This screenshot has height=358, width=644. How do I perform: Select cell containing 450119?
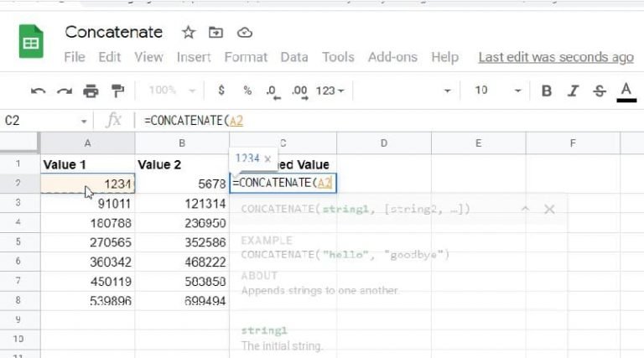click(87, 281)
